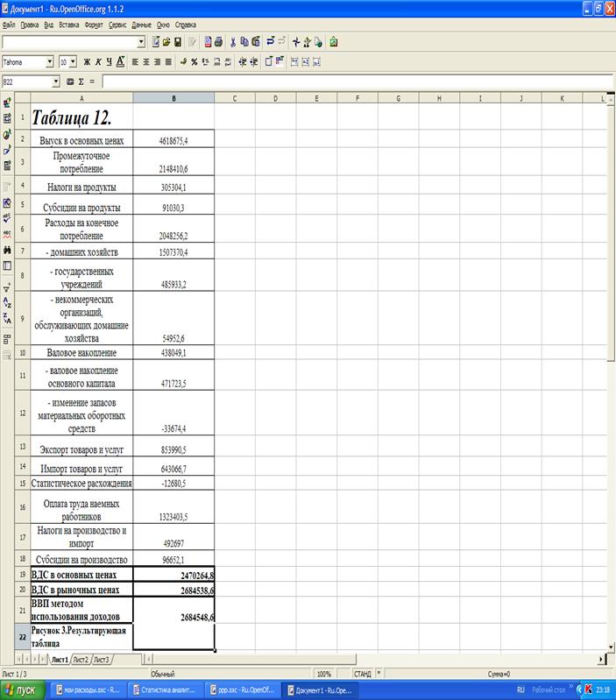
Task: Open the Stylist window
Action: coord(307,42)
